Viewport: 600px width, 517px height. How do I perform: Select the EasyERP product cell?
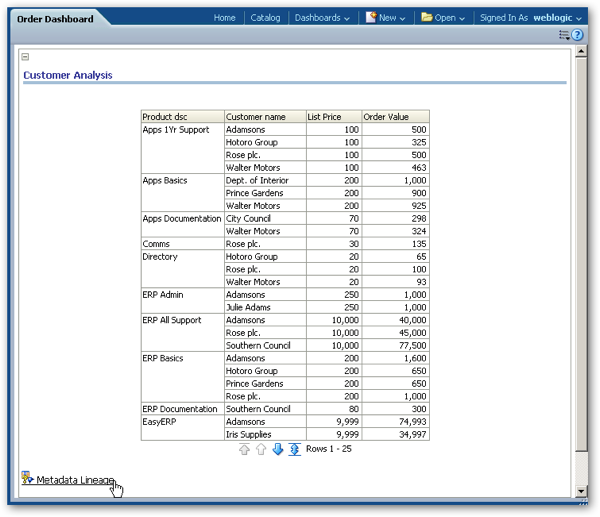183,428
